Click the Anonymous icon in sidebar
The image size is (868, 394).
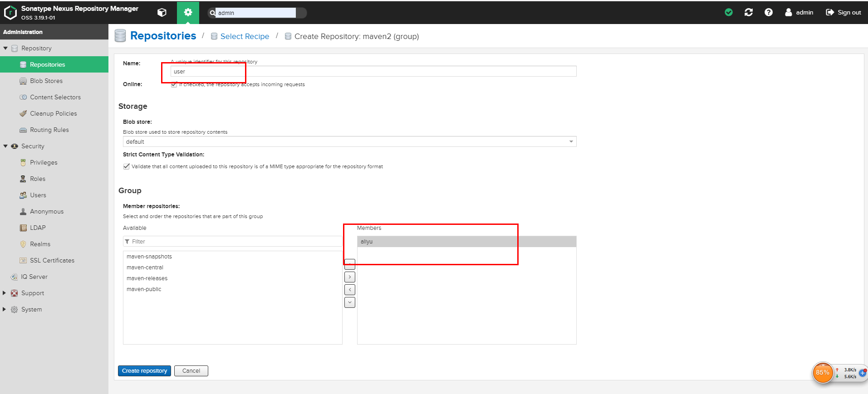point(23,211)
